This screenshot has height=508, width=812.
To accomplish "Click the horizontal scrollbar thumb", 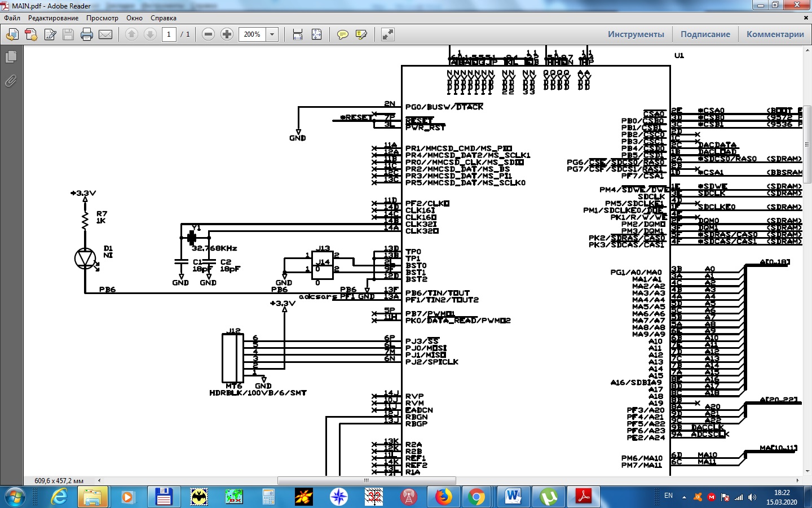I will pos(367,481).
